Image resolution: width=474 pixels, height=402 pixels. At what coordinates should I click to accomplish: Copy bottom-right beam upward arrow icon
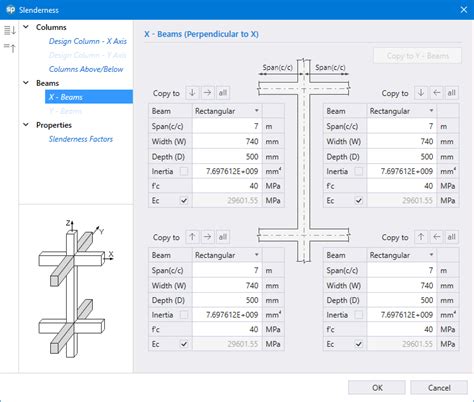421,237
